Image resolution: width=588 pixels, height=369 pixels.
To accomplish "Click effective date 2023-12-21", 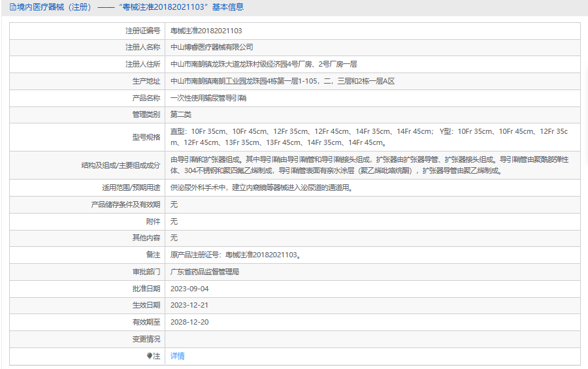I will [x=189, y=305].
